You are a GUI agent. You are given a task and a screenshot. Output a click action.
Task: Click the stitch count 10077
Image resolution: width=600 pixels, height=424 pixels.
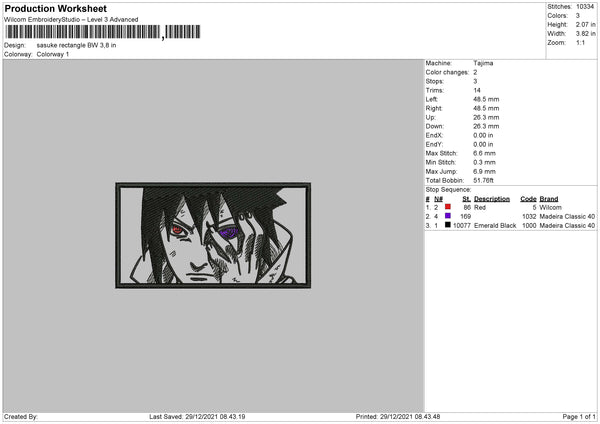coord(462,226)
